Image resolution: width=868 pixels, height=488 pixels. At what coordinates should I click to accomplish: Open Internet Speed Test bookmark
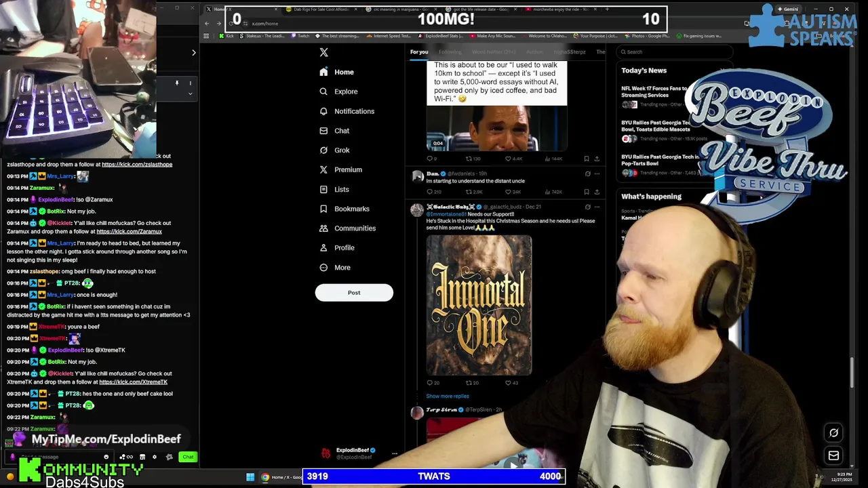389,36
